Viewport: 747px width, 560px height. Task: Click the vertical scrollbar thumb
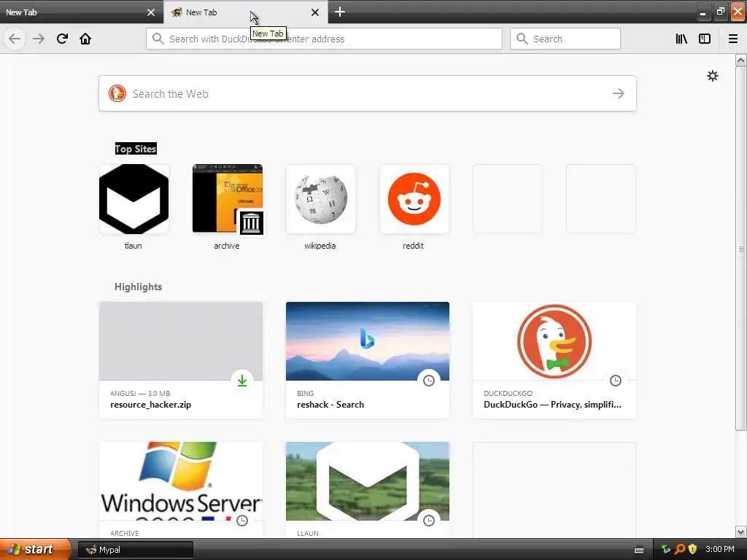(x=740, y=249)
